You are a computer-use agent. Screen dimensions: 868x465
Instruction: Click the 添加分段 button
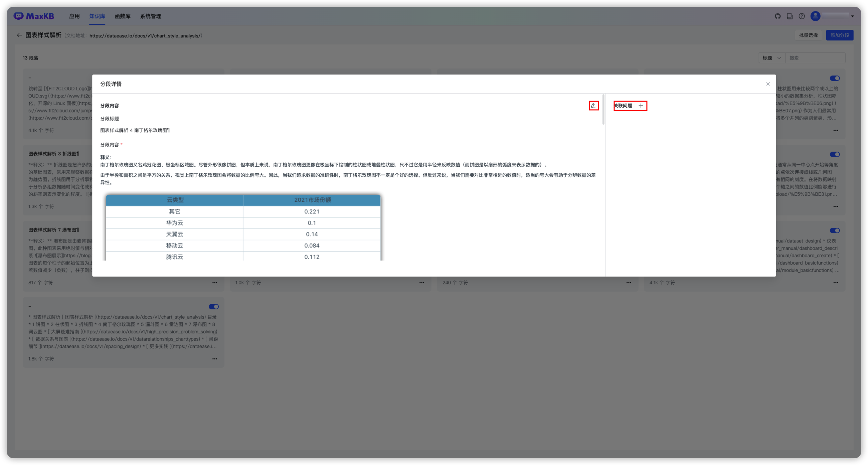pyautogui.click(x=839, y=35)
